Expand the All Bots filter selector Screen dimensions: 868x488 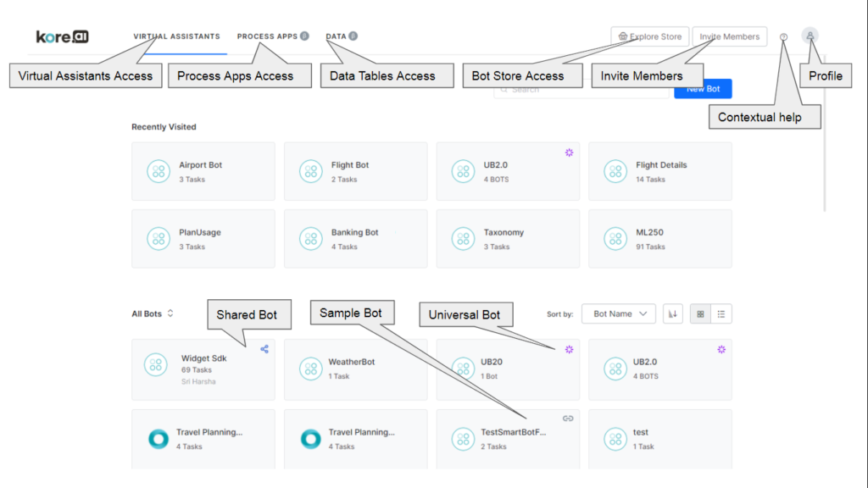(x=148, y=313)
